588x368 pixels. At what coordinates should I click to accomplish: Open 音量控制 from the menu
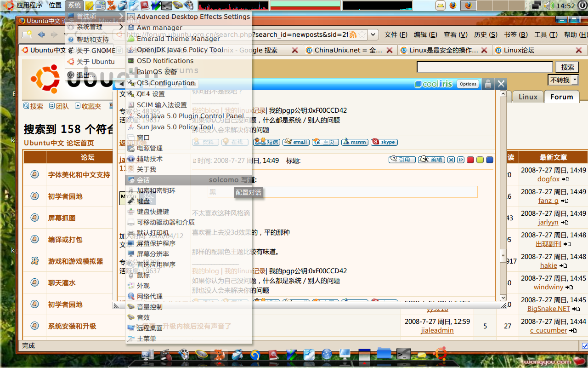(188, 307)
